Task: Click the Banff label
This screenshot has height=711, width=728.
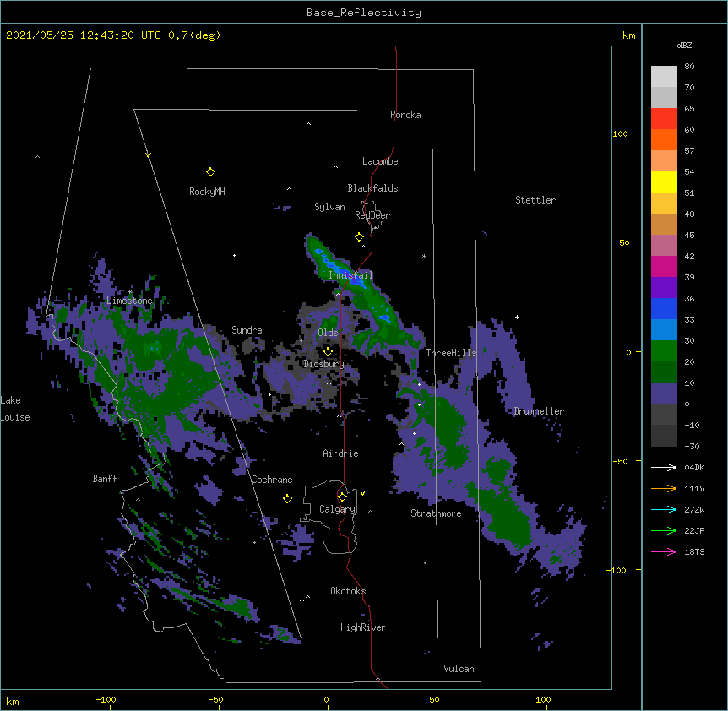Action: (x=105, y=479)
